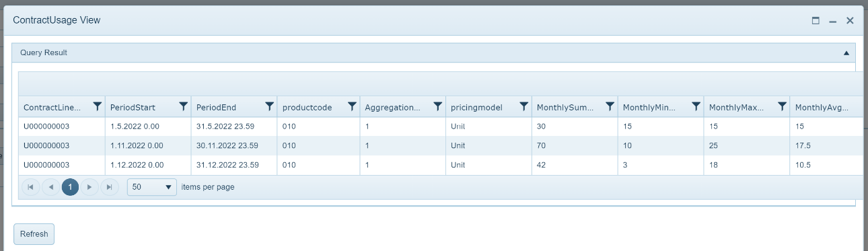Image resolution: width=868 pixels, height=251 pixels.
Task: Maximize the ContractUsage View window
Action: pos(816,21)
